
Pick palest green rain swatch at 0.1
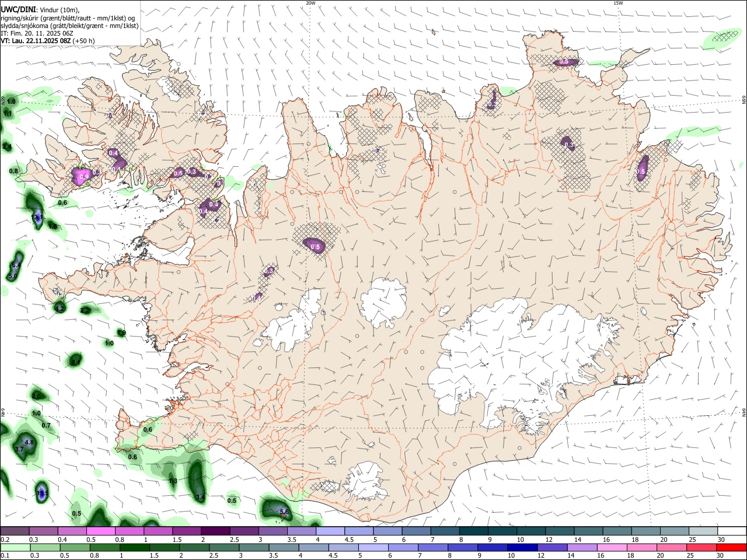click(x=15, y=547)
